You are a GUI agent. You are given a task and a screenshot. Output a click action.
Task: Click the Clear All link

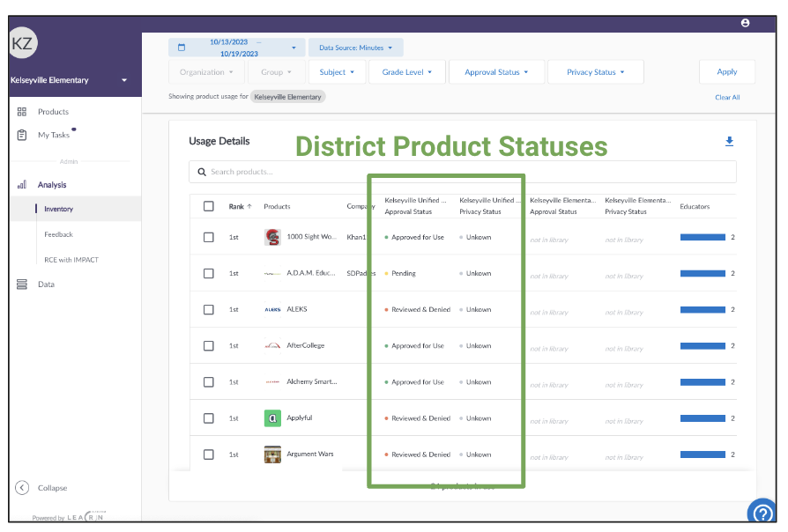(727, 97)
